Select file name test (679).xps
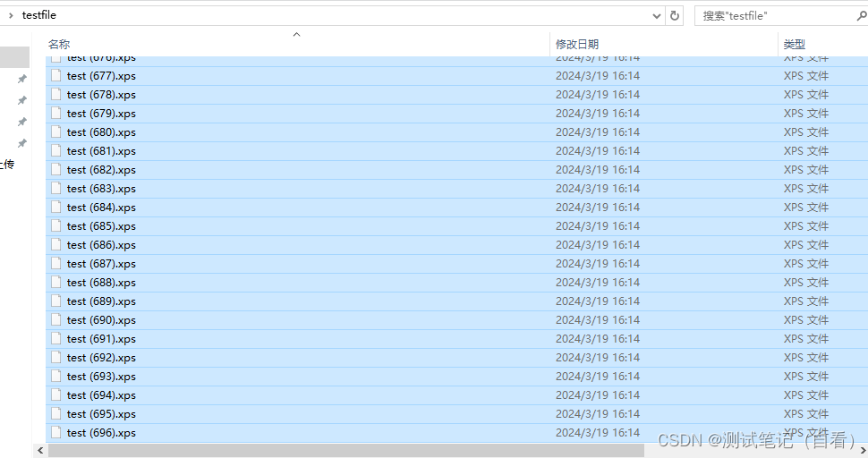Image resolution: width=868 pixels, height=458 pixels. click(x=101, y=114)
